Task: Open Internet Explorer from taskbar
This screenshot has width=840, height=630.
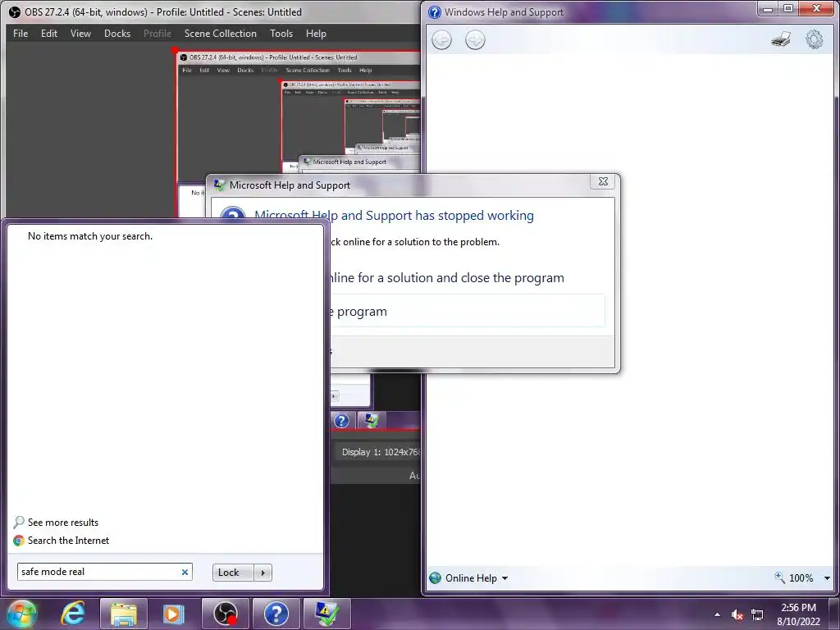Action: pos(73,614)
